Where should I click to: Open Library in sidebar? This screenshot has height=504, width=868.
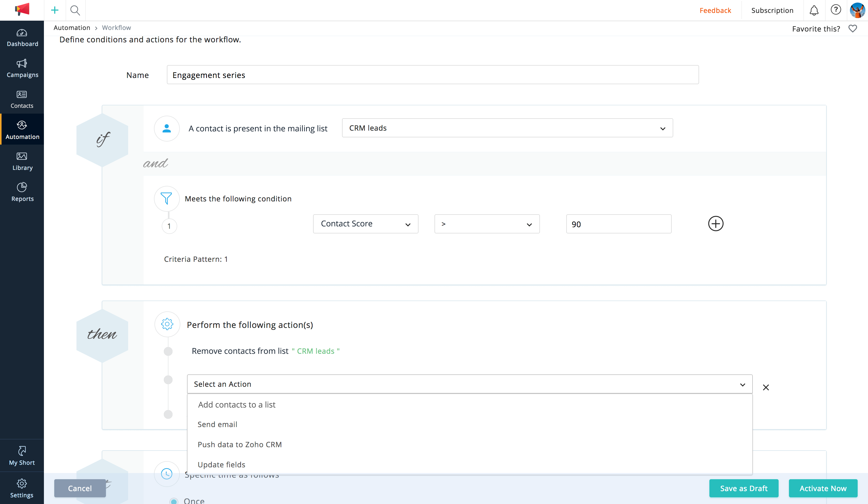[x=22, y=161]
